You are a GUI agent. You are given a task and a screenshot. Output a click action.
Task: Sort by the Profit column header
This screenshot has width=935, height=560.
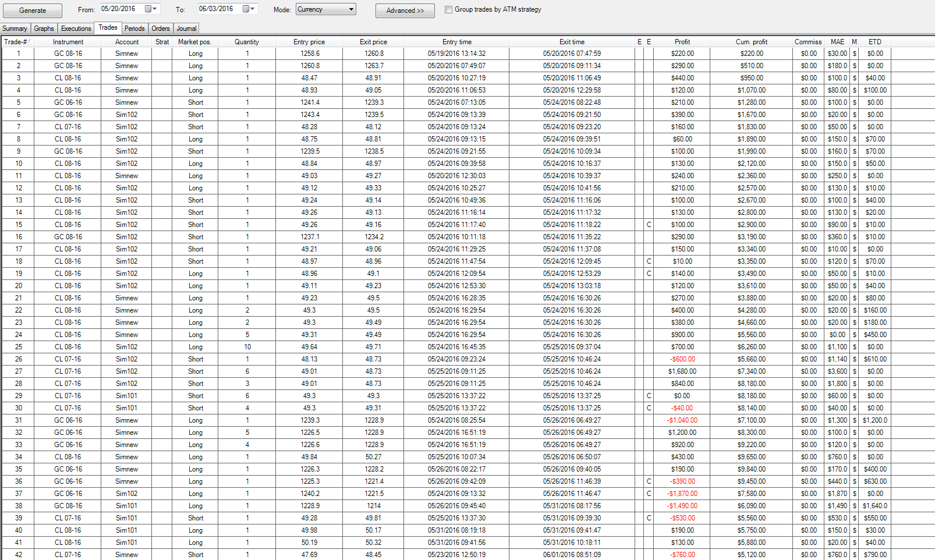click(x=682, y=42)
